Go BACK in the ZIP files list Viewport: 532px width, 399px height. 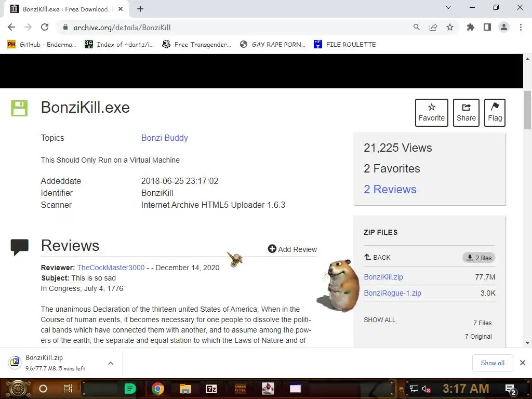coord(377,258)
